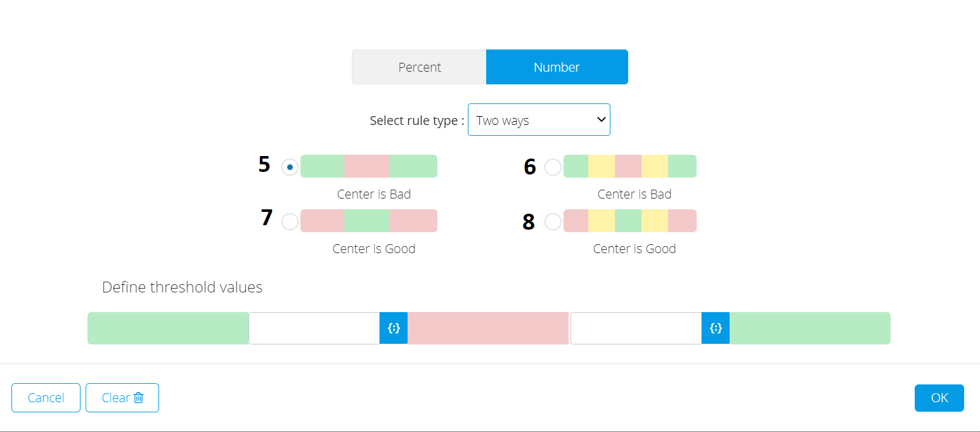
Task: Click the three-color preview bar for option 7
Action: pos(369,221)
